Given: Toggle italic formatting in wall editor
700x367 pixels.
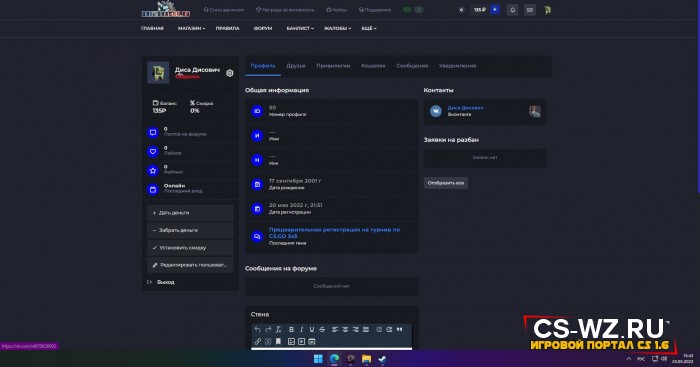Looking at the screenshot, I should [301, 329].
